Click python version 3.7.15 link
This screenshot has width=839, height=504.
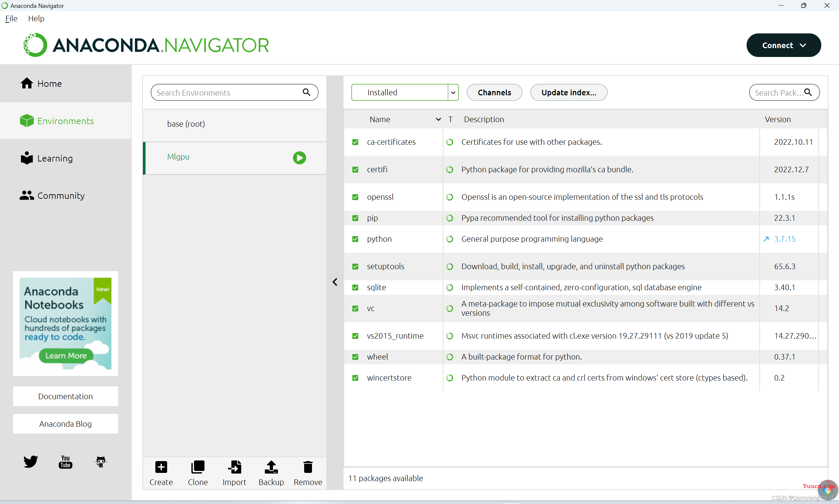coord(785,239)
